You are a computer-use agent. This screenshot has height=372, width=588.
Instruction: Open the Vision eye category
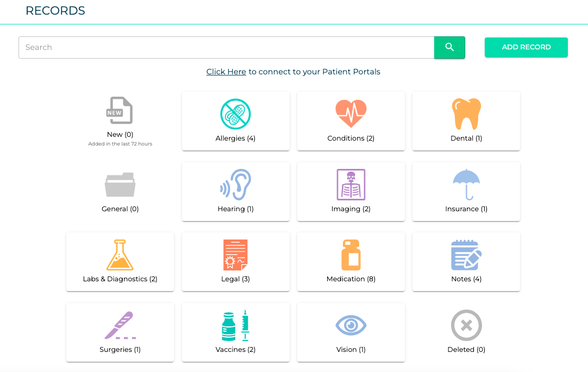[x=351, y=332]
